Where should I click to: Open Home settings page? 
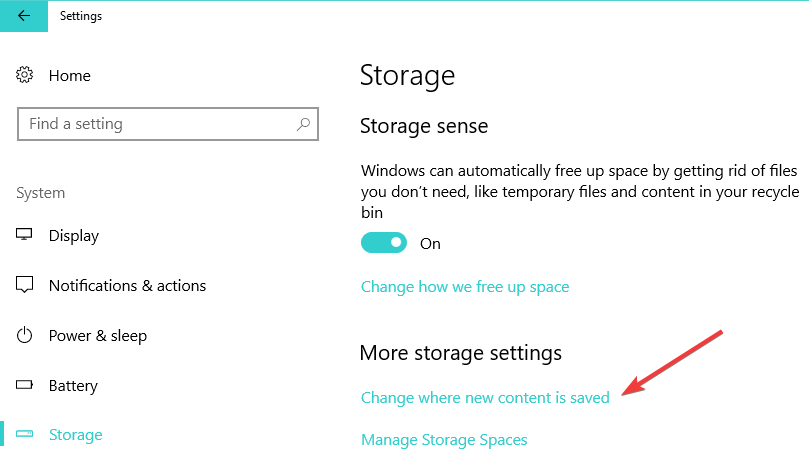point(70,75)
